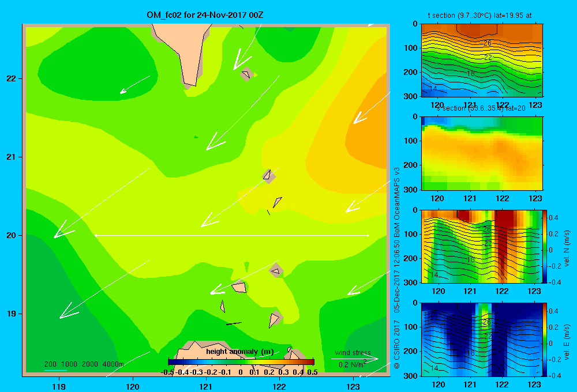Click the 'wind stress' legend label
The image size is (577, 392).
click(353, 352)
